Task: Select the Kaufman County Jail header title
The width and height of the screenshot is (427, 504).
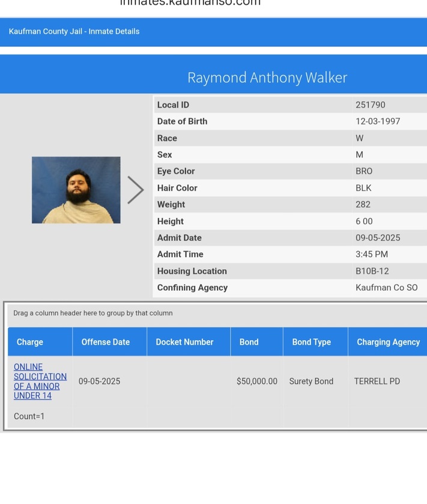Action: pyautogui.click(x=74, y=31)
